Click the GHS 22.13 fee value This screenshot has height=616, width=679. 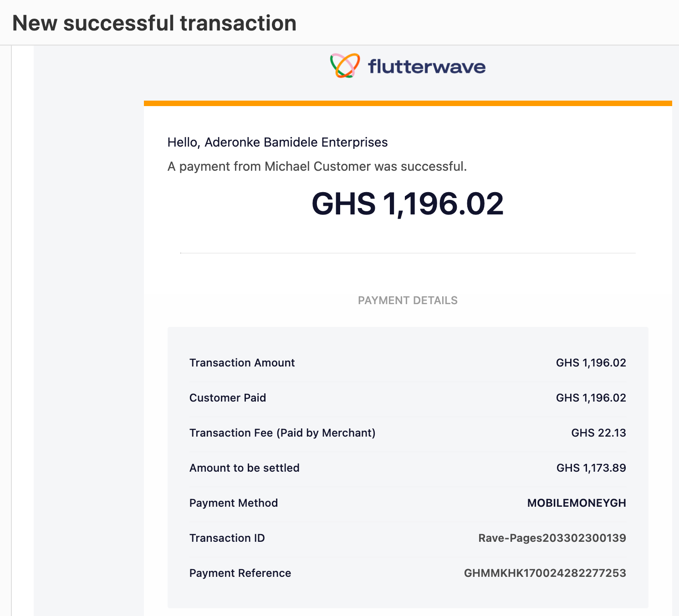pyautogui.click(x=598, y=433)
